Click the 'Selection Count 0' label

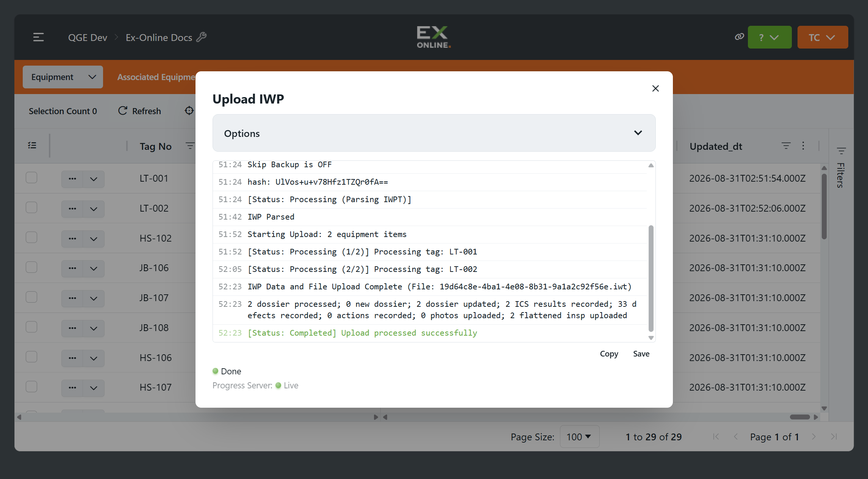[63, 111]
